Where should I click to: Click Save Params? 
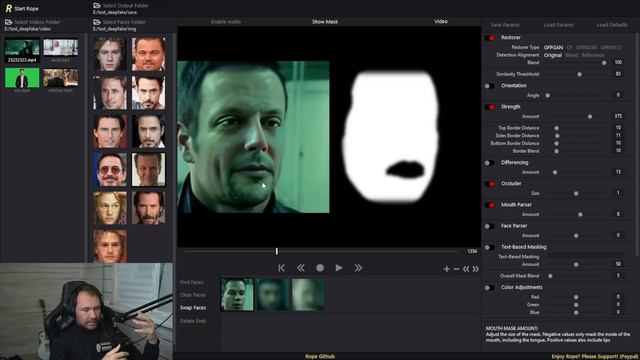pos(505,25)
